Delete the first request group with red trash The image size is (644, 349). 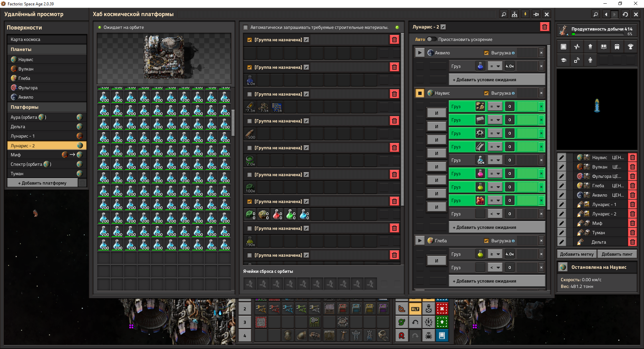(394, 40)
